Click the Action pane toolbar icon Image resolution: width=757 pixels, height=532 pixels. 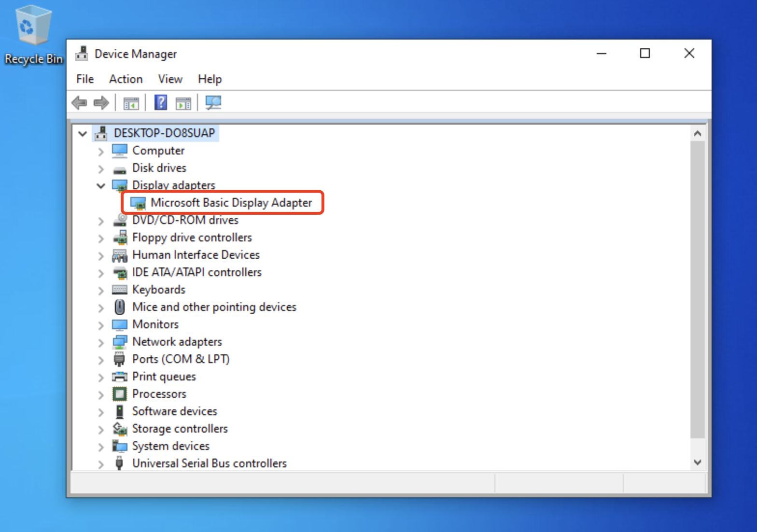coord(183,103)
